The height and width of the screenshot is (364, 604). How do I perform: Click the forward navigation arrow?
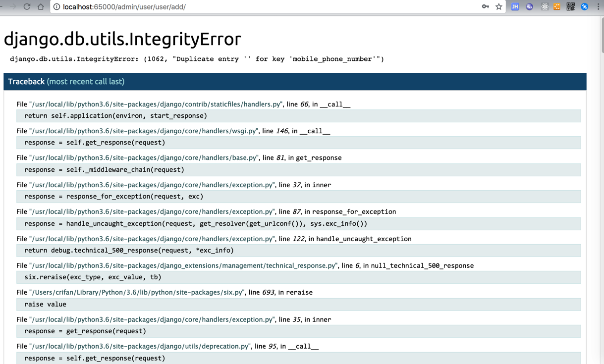coord(13,6)
